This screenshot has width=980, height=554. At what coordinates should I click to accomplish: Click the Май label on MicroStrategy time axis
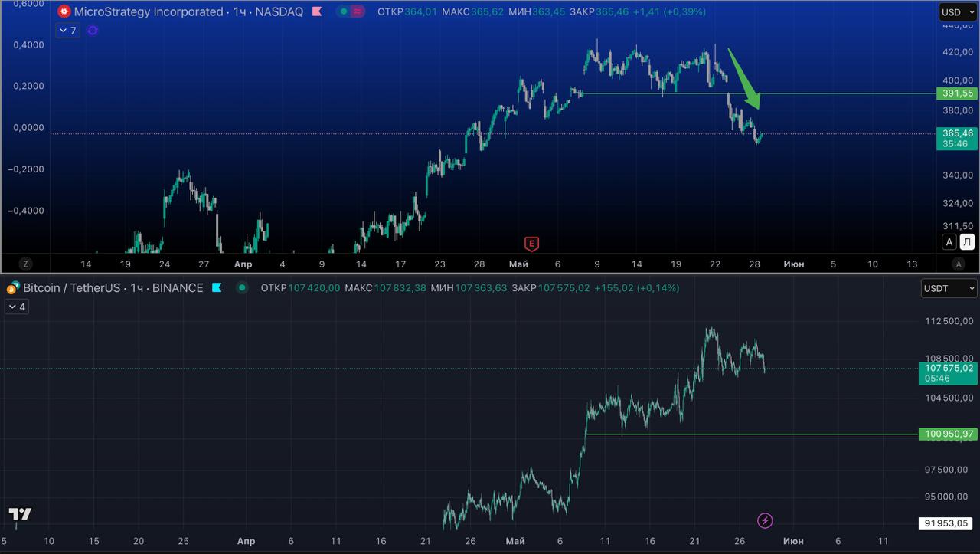[518, 264]
